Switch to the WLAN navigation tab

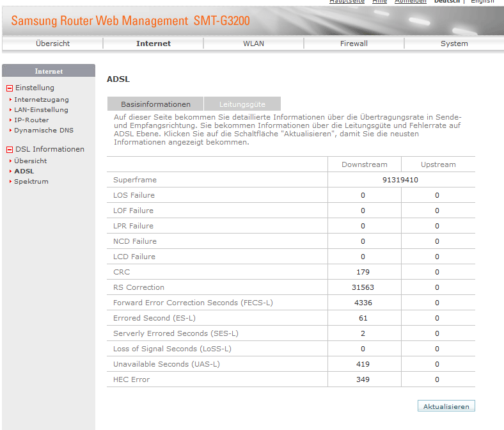coord(253,44)
